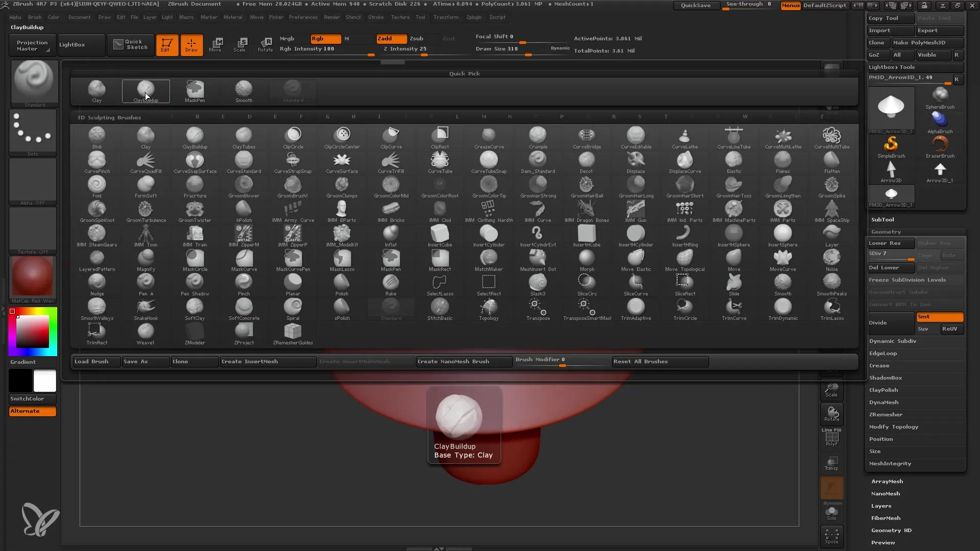Select the ZRemesher tool
The image size is (980, 551).
point(885,414)
